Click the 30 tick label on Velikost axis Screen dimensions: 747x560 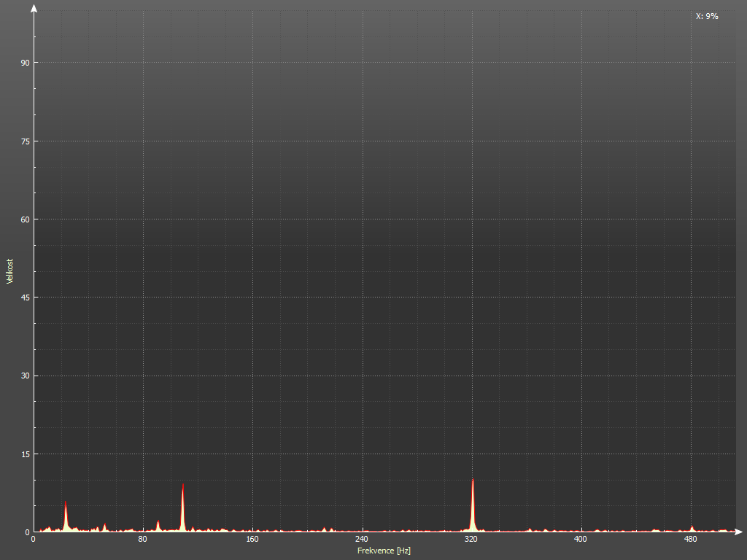point(24,376)
